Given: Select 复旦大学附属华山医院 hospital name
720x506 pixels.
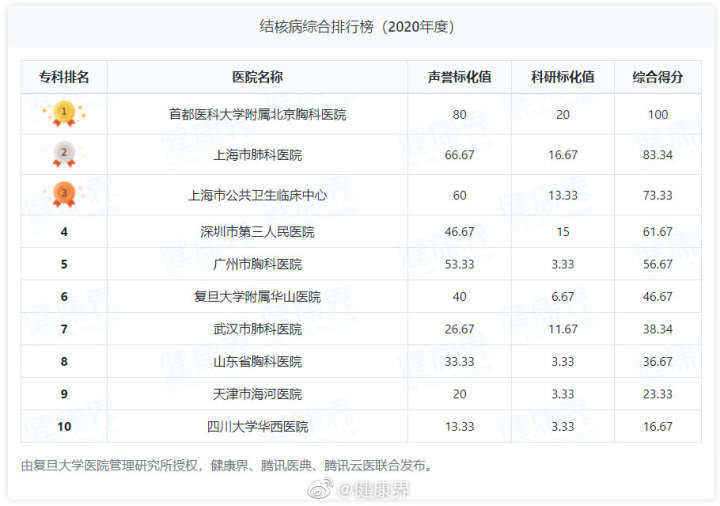Looking at the screenshot, I should [257, 297].
